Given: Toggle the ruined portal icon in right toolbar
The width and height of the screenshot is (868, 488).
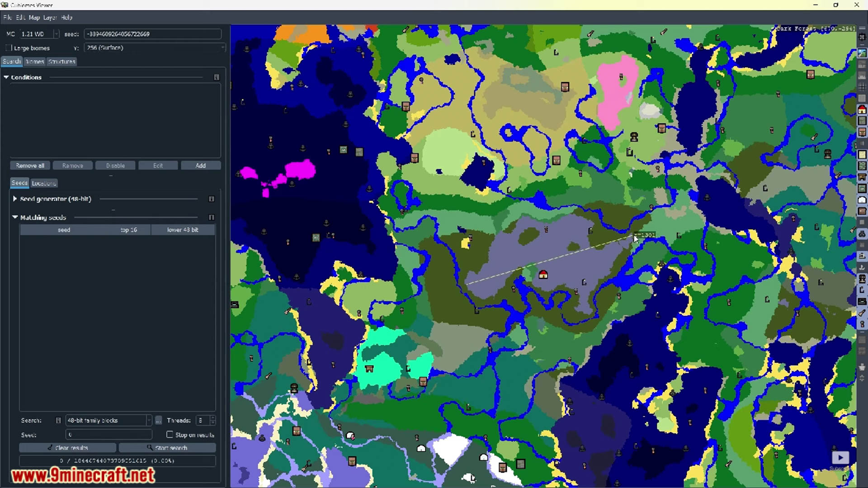Looking at the screenshot, I should coord(862,290).
